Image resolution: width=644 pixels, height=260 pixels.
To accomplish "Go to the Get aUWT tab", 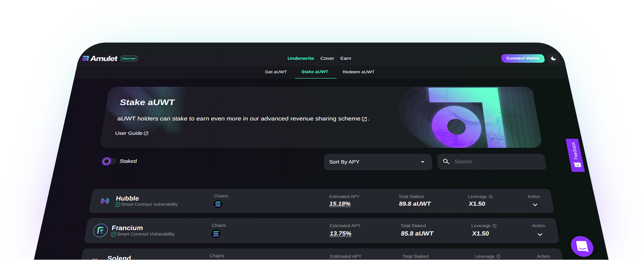I will (276, 72).
